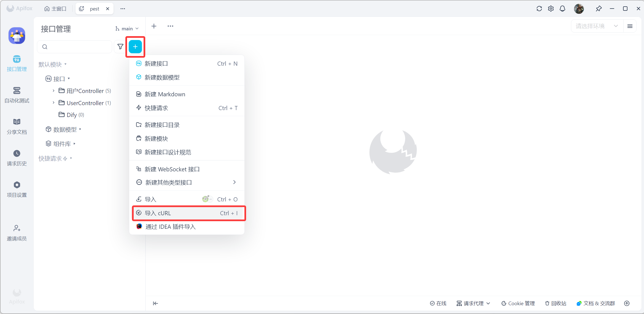Open Cookie 管理 in the status bar
Viewport: 644px width, 314px height.
[x=518, y=303]
